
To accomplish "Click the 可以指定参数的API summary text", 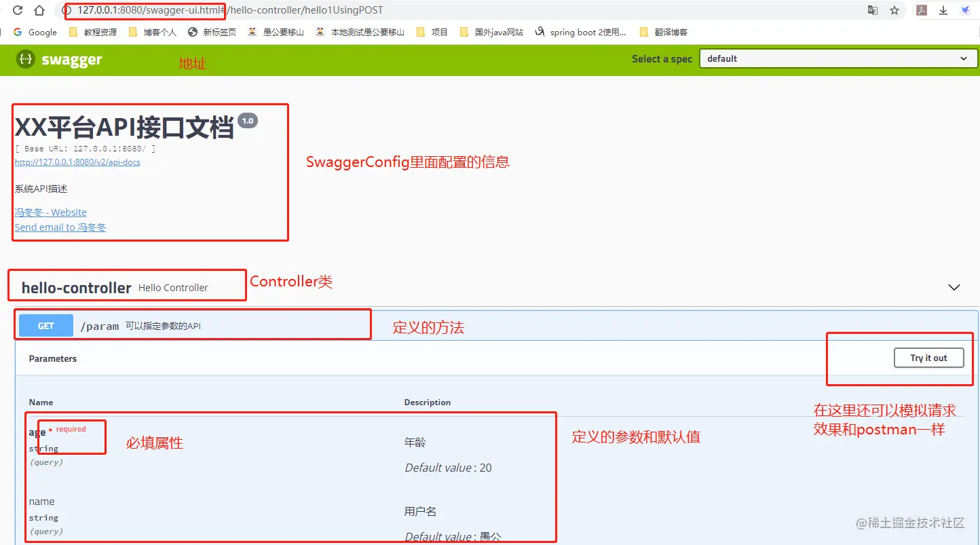I will pos(163,326).
